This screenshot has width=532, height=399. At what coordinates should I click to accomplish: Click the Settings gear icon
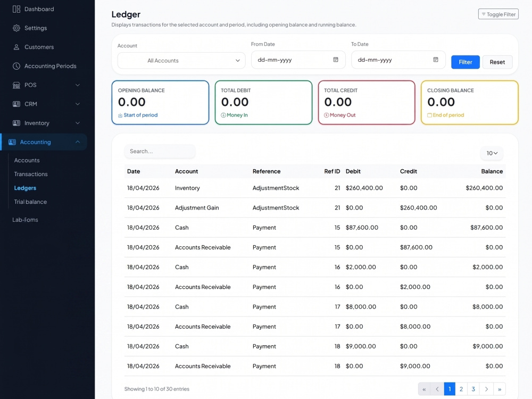(x=16, y=28)
